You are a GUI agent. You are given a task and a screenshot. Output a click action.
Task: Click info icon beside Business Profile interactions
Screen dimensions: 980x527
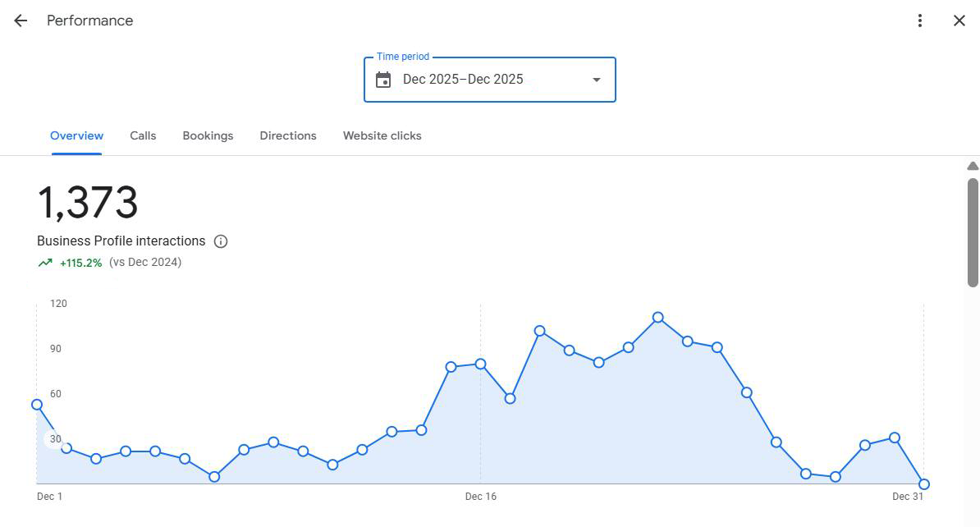[x=221, y=241]
